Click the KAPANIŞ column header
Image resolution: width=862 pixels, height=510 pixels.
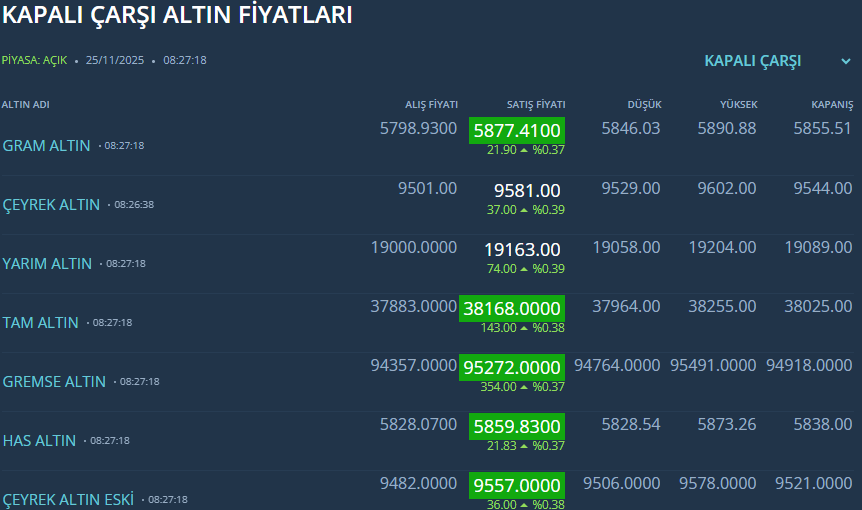(832, 105)
